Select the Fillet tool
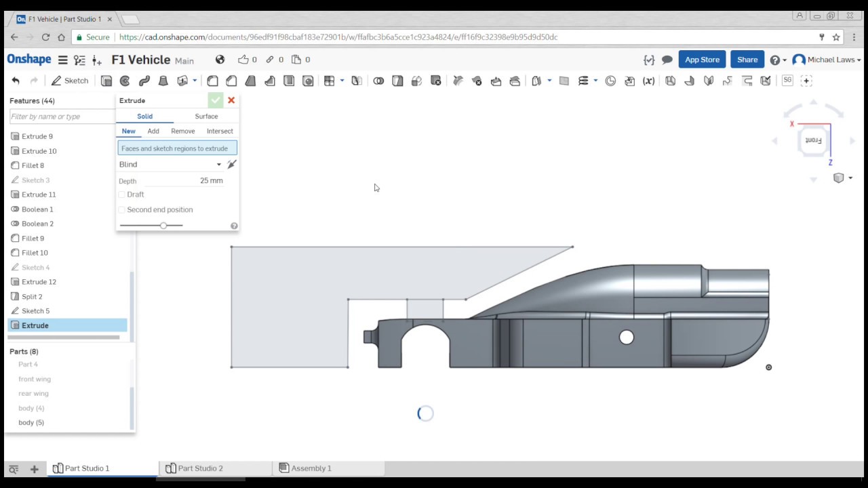The width and height of the screenshot is (868, 488). pos(212,81)
